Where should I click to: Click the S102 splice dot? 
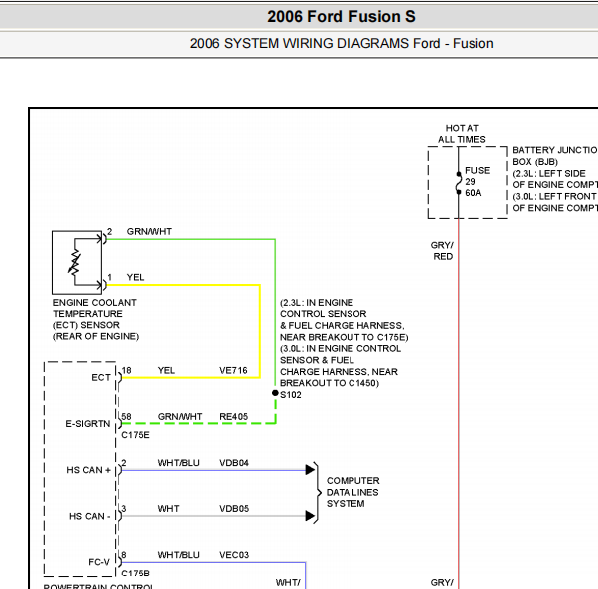[275, 393]
